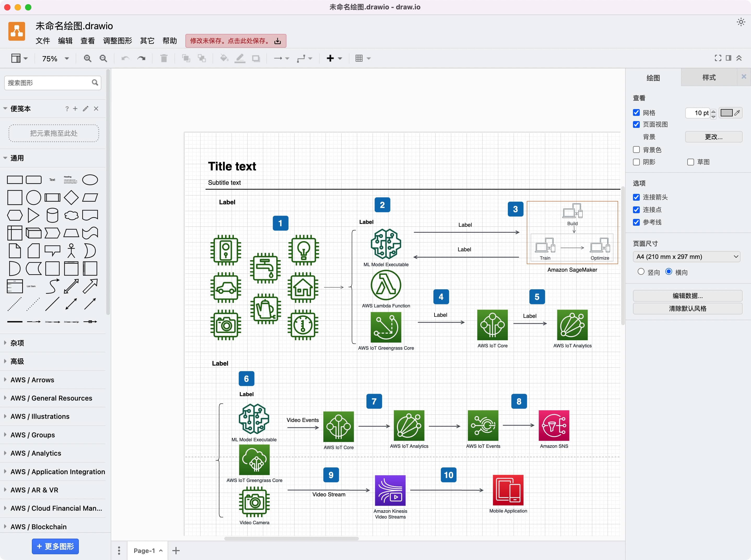Open the connection arrow style dropdown
Viewport: 751px width, 560px height.
click(x=281, y=58)
